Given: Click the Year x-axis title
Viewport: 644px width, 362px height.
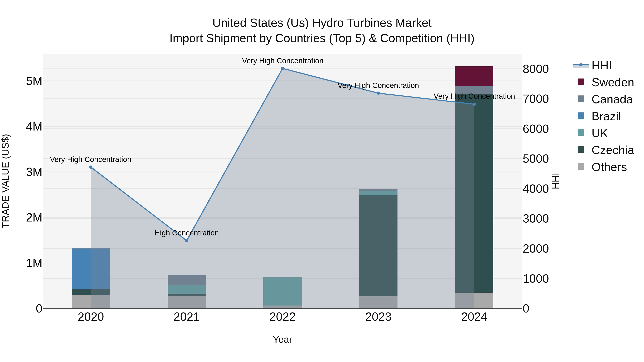Looking at the screenshot, I should pos(282,340).
